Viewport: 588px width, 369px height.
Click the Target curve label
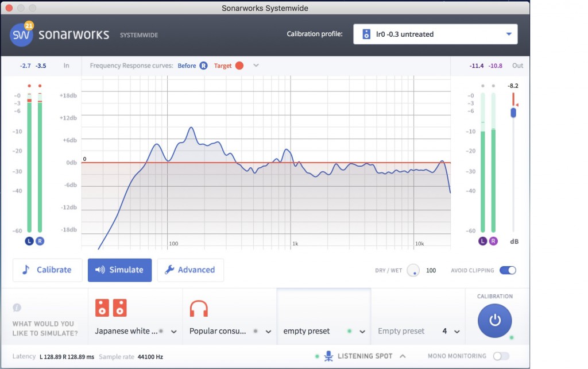coord(223,66)
